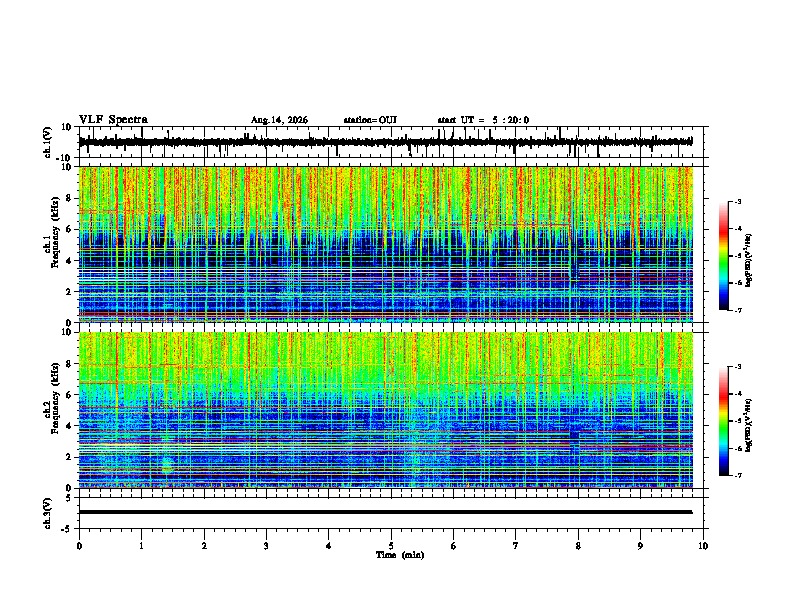792x612 pixels.
Task: Click the log(PSD) label beside ch.1 color bar
Action: pos(749,260)
